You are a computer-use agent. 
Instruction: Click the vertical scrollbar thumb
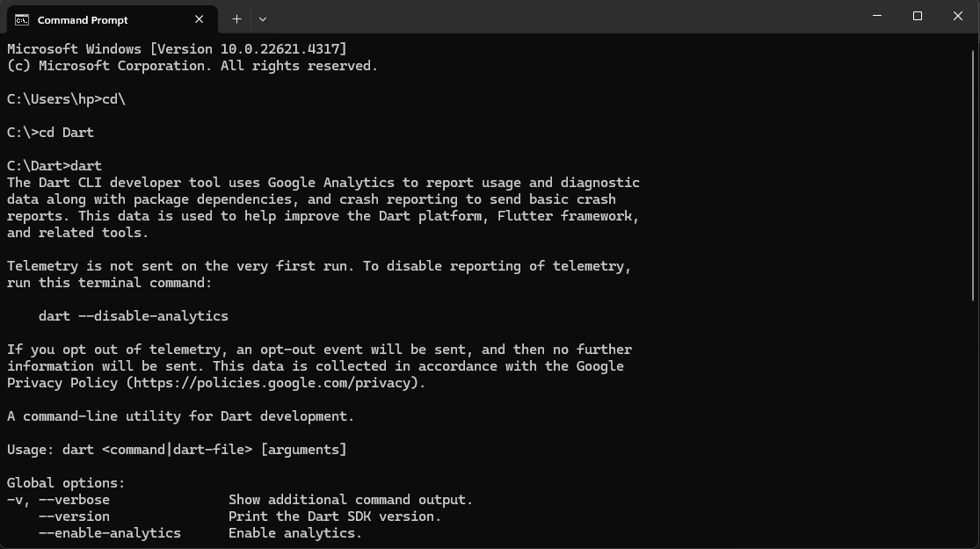point(974,176)
